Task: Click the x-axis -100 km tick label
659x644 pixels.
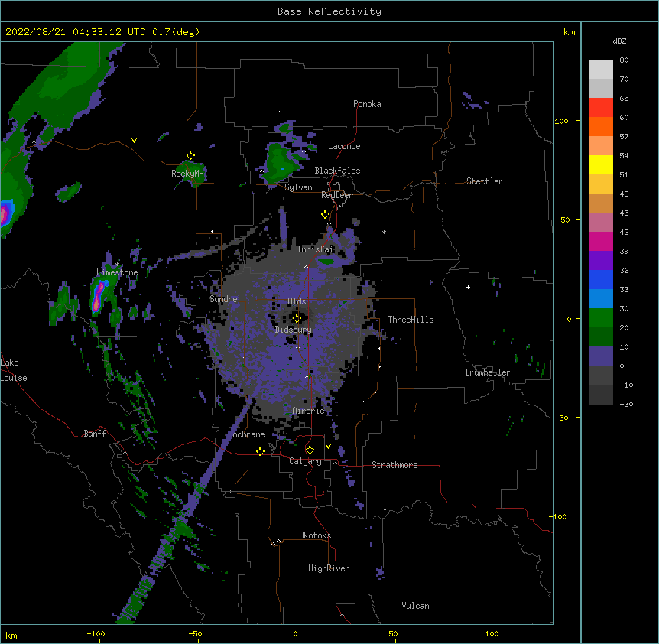Action: tap(96, 633)
